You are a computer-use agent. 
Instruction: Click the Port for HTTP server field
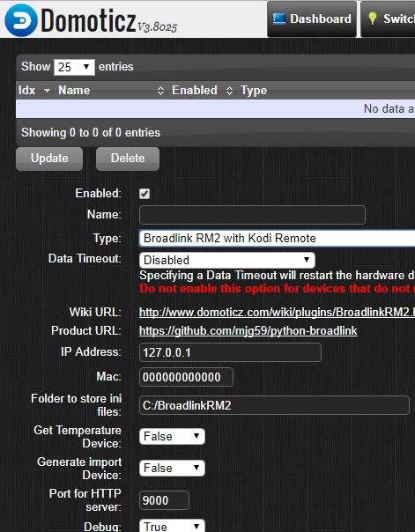[164, 500]
